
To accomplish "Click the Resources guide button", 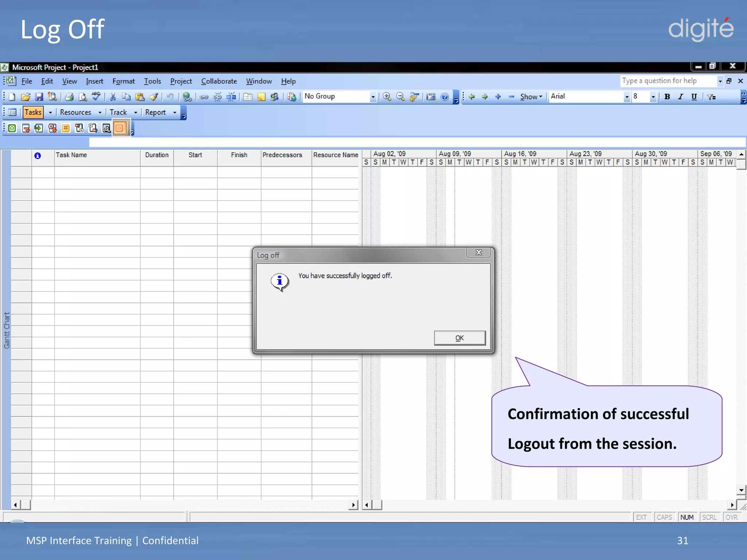I will pyautogui.click(x=76, y=112).
